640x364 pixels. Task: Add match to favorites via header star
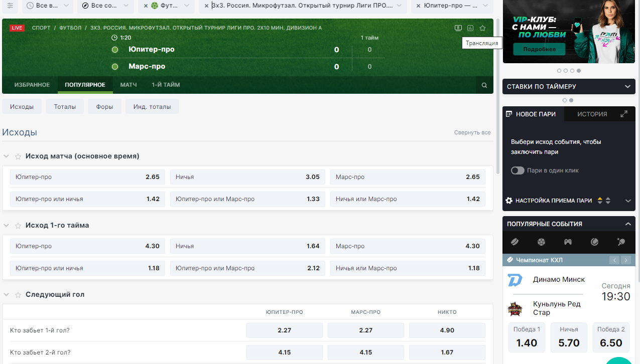pyautogui.click(x=482, y=28)
